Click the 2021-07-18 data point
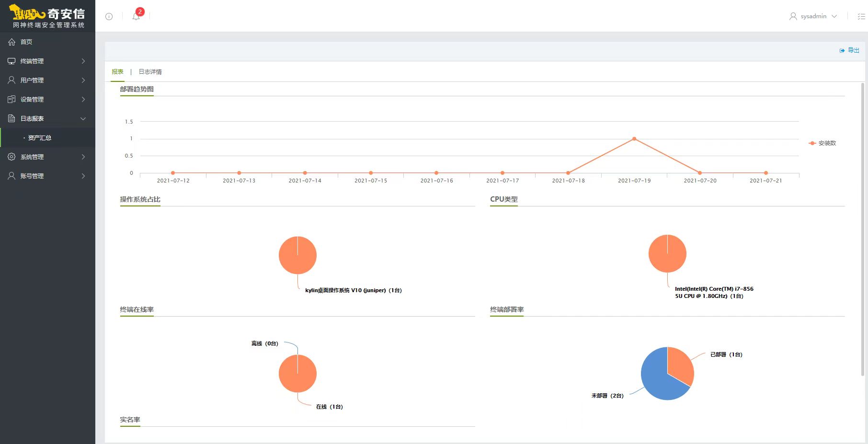This screenshot has width=868, height=444. tap(568, 173)
